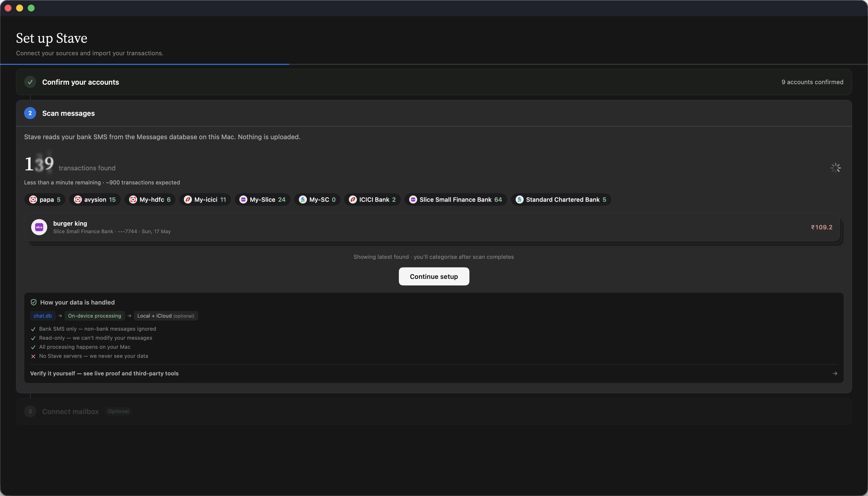Open Verify it yourself live proof link
Screen dimensions: 868x496
point(434,373)
